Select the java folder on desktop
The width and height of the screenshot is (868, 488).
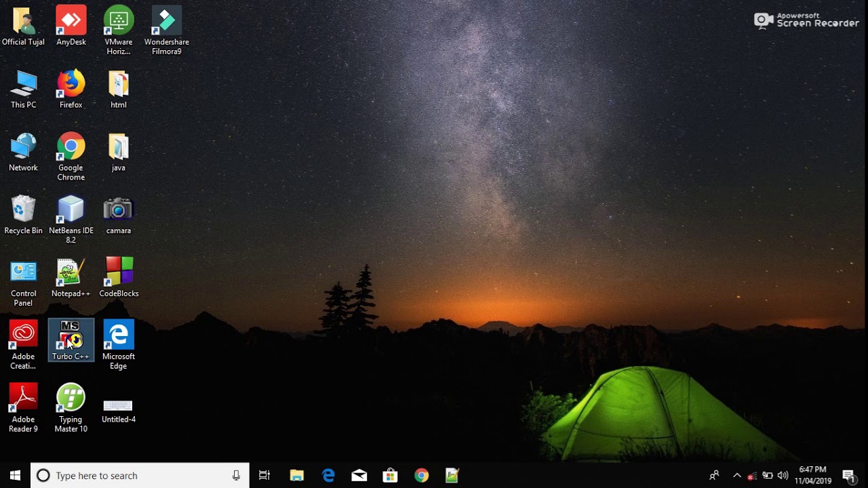tap(118, 152)
